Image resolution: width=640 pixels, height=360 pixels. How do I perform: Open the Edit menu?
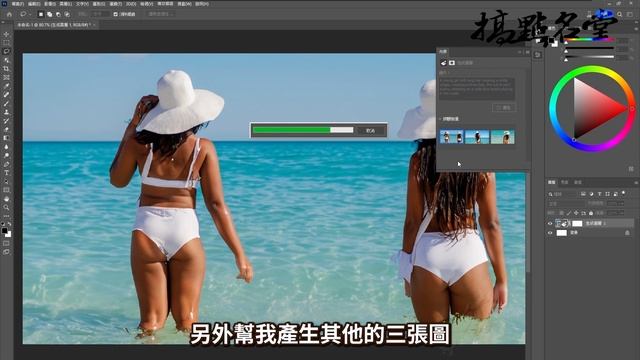coord(34,4)
